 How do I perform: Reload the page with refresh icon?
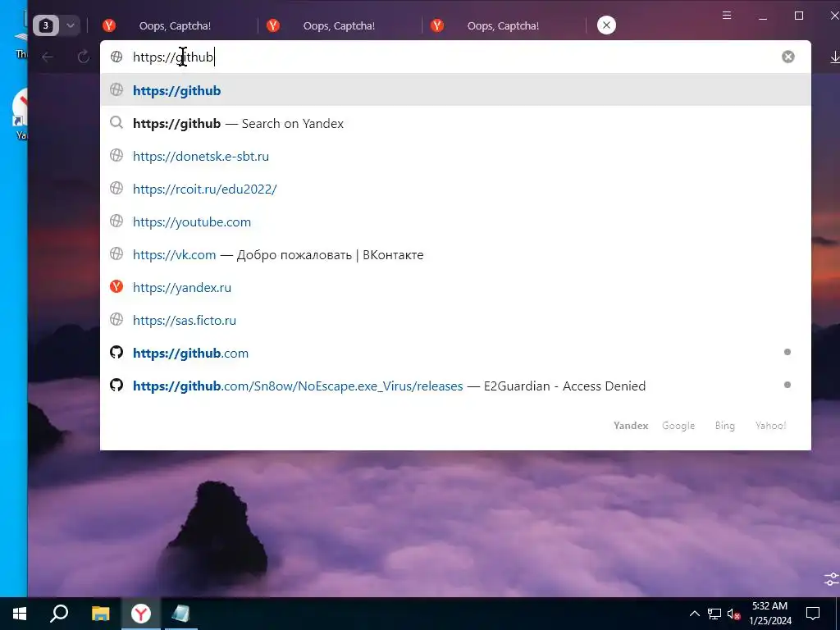tap(83, 57)
